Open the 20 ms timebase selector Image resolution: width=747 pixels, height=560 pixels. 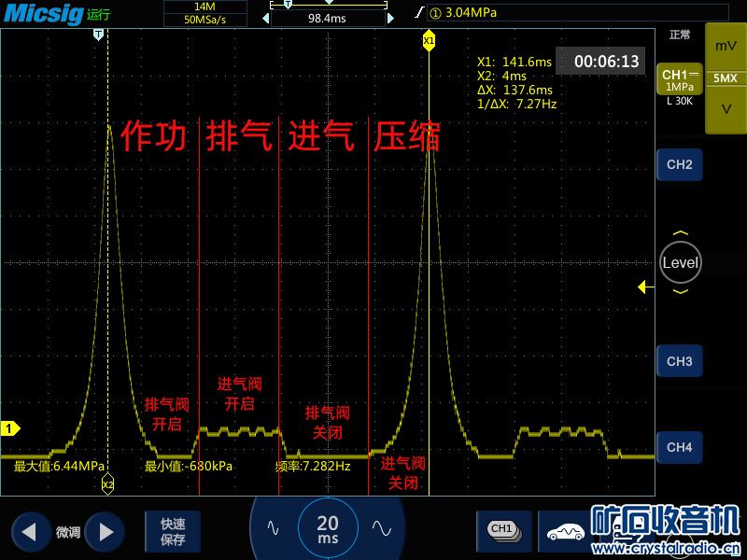[x=328, y=528]
